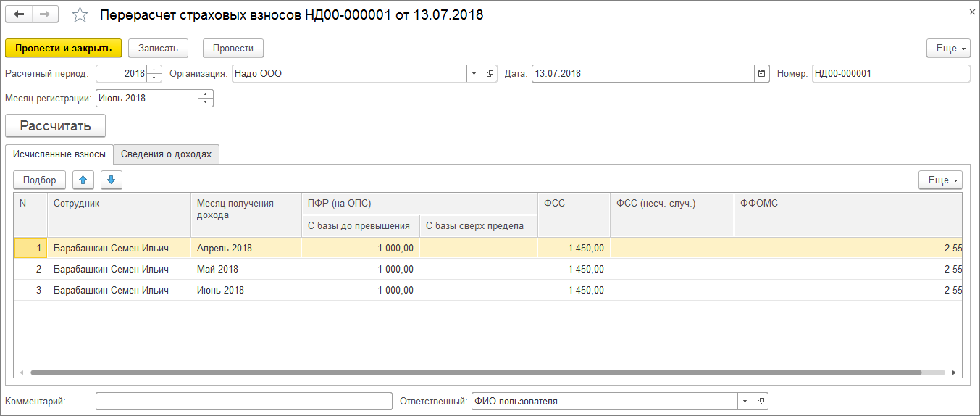980x416 pixels.
Task: Add document to favorites with star icon
Action: (80, 15)
